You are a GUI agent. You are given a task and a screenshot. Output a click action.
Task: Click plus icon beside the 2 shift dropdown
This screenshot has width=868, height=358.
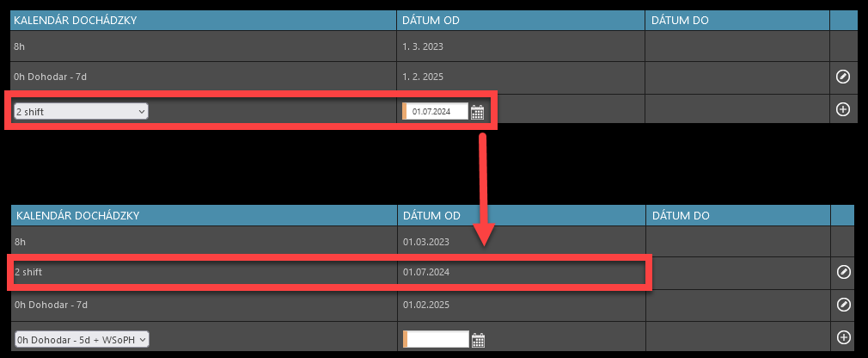[843, 109]
